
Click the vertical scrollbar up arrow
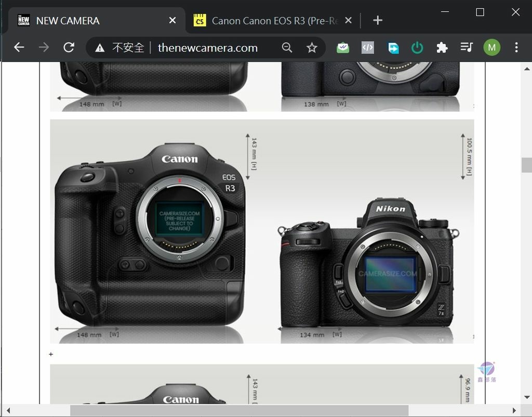tap(527, 69)
